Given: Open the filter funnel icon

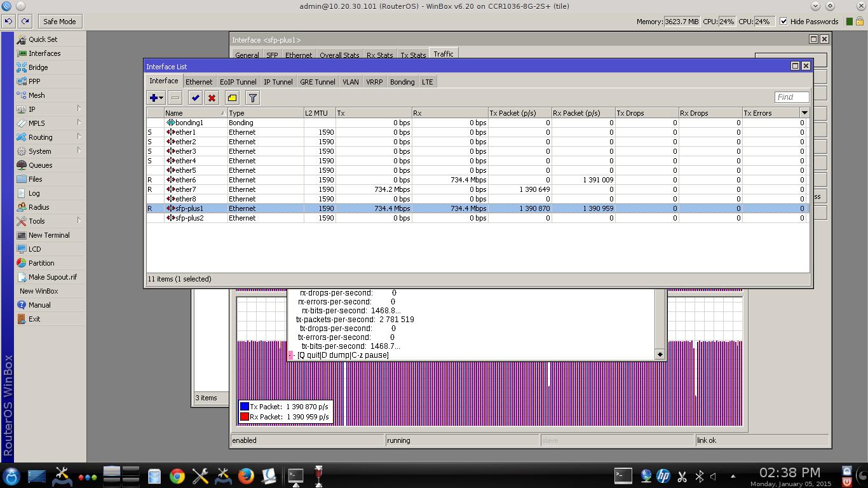Looking at the screenshot, I should 252,98.
